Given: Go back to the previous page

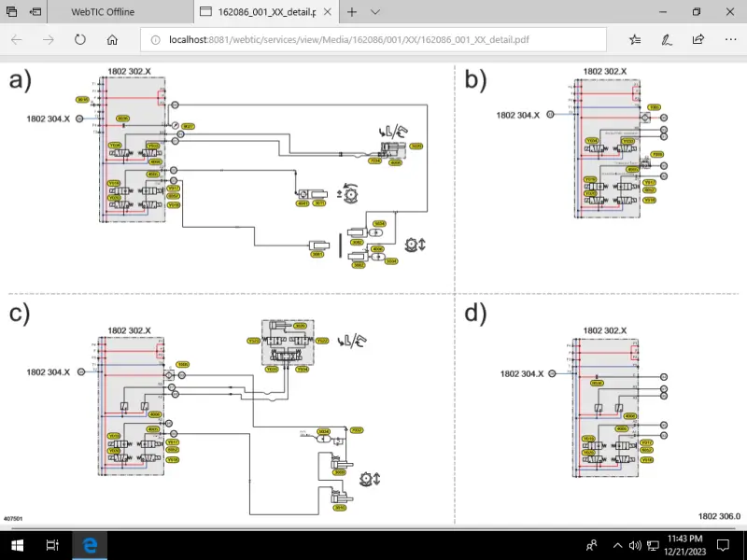Looking at the screenshot, I should point(18,40).
